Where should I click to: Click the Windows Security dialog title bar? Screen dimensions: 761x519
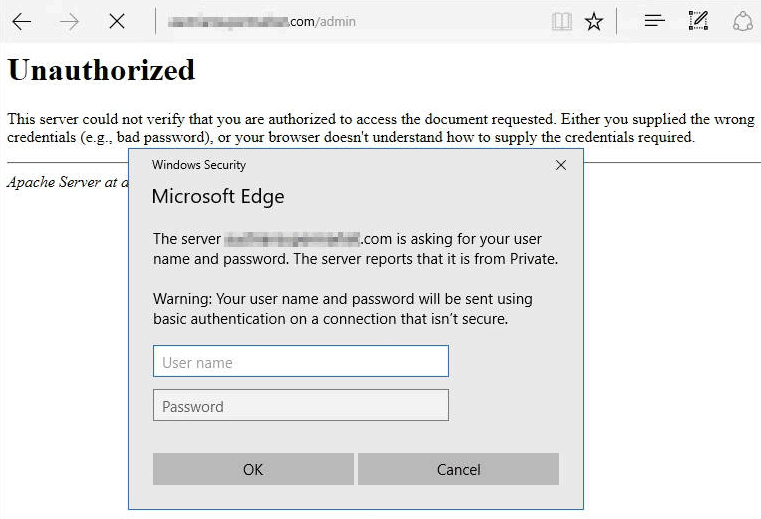click(300, 165)
